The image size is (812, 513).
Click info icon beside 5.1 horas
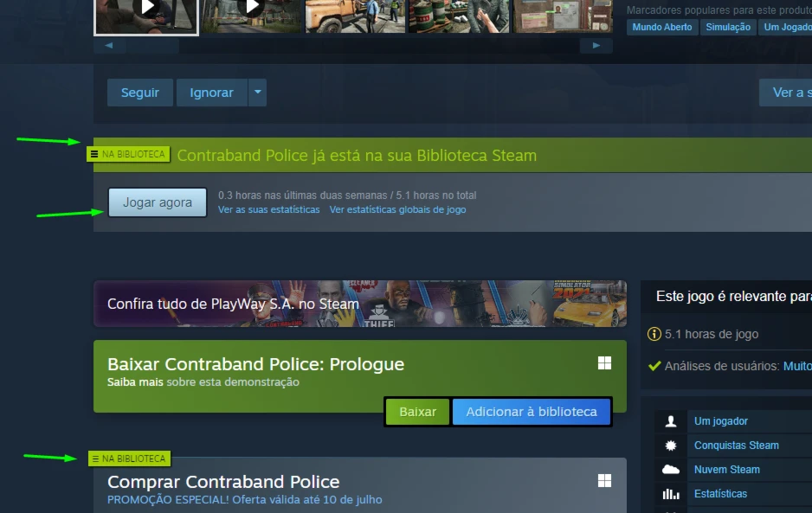coord(654,334)
